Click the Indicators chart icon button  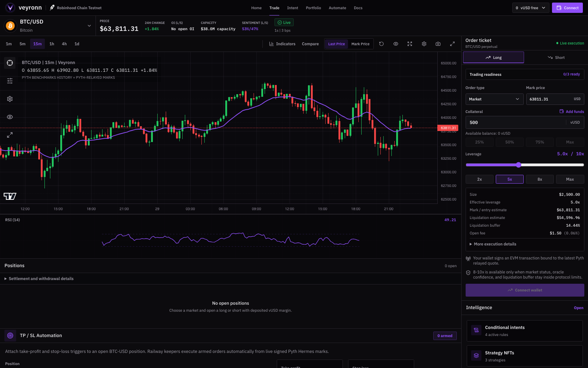coord(282,44)
